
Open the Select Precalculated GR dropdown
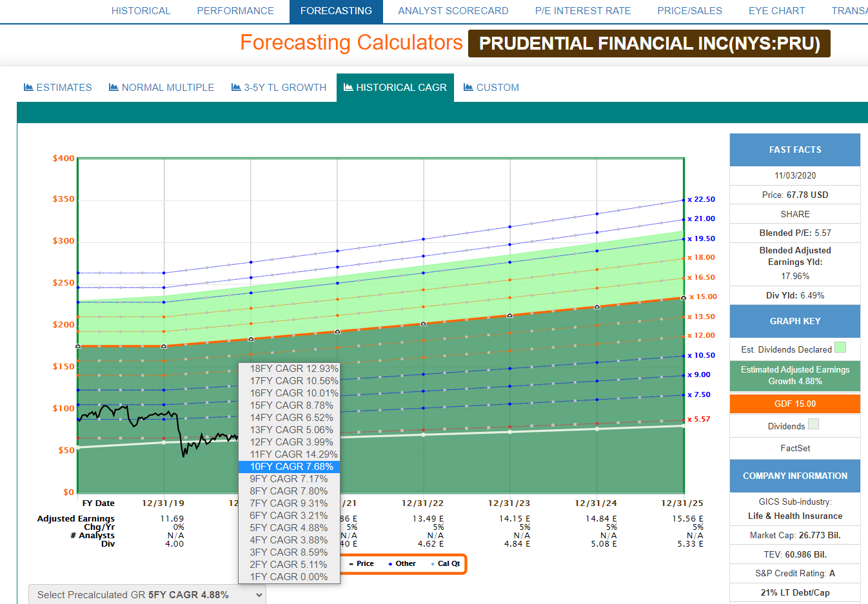[x=147, y=595]
